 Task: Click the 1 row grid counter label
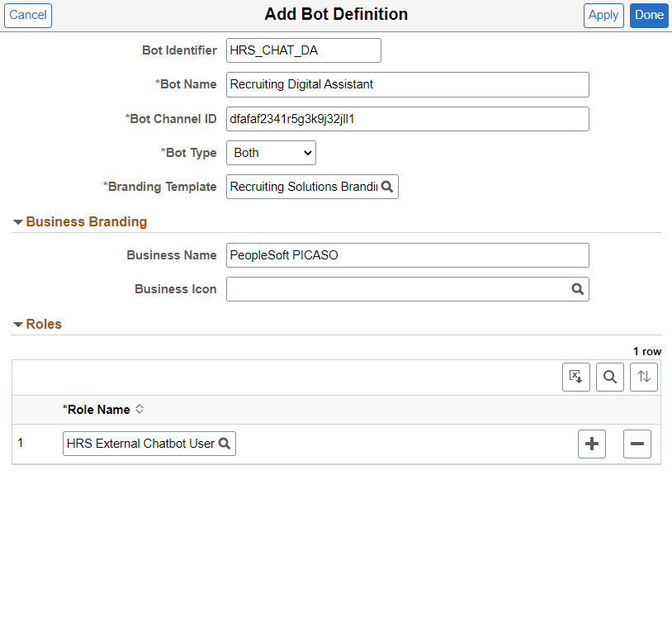click(x=647, y=351)
